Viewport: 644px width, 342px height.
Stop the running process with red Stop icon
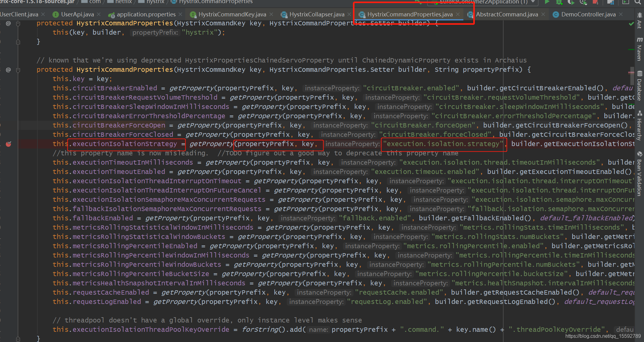tap(595, 2)
